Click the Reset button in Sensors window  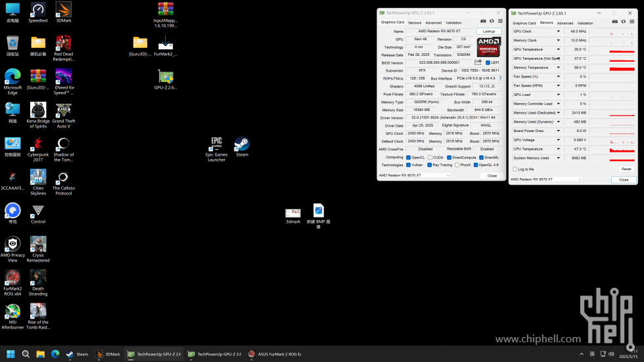(x=626, y=169)
